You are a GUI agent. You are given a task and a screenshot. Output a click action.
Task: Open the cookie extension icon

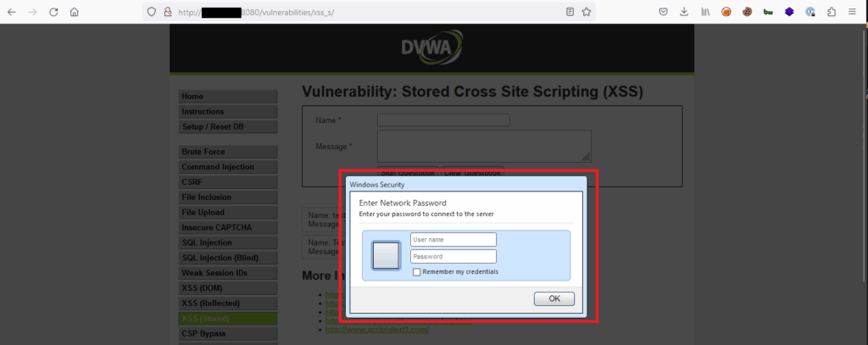click(x=747, y=13)
